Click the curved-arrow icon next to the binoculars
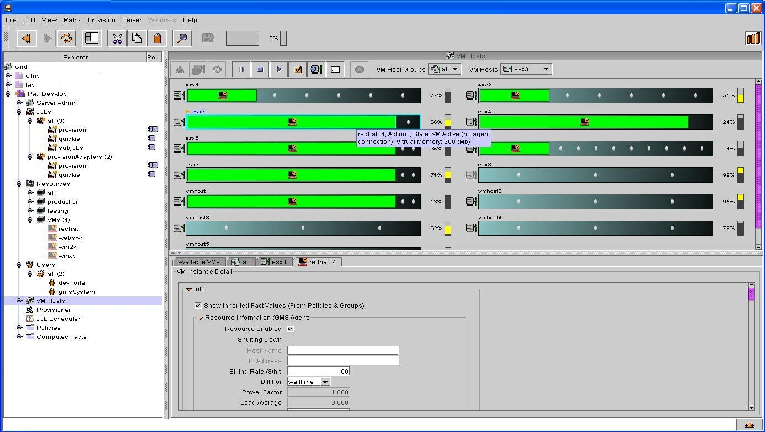 pos(137,38)
